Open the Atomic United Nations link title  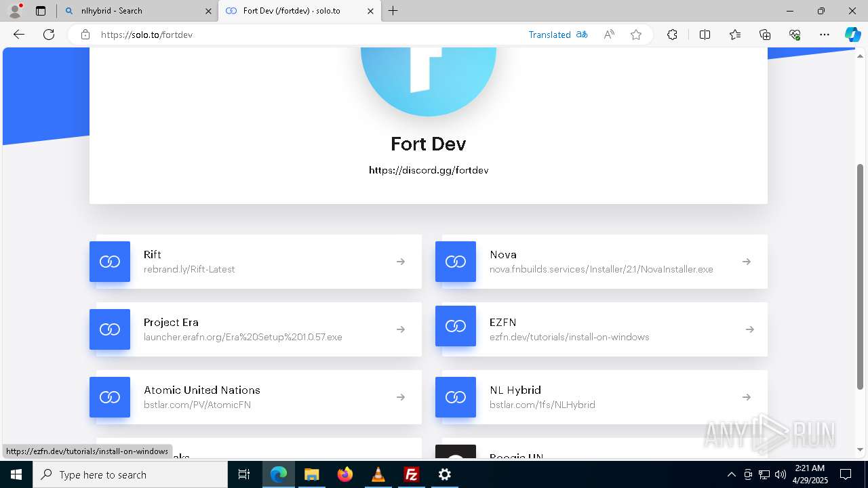202,390
